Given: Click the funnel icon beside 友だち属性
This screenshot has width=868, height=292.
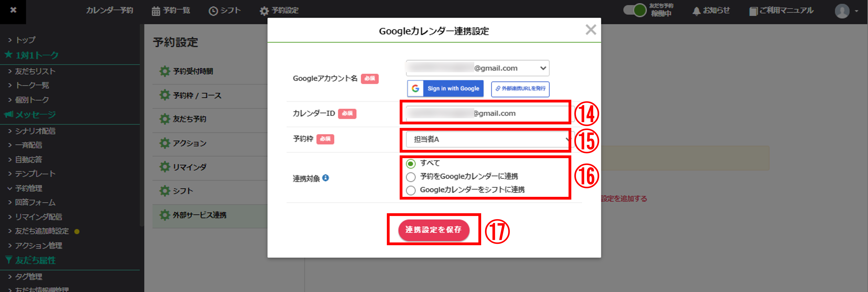Looking at the screenshot, I should pyautogui.click(x=9, y=260).
